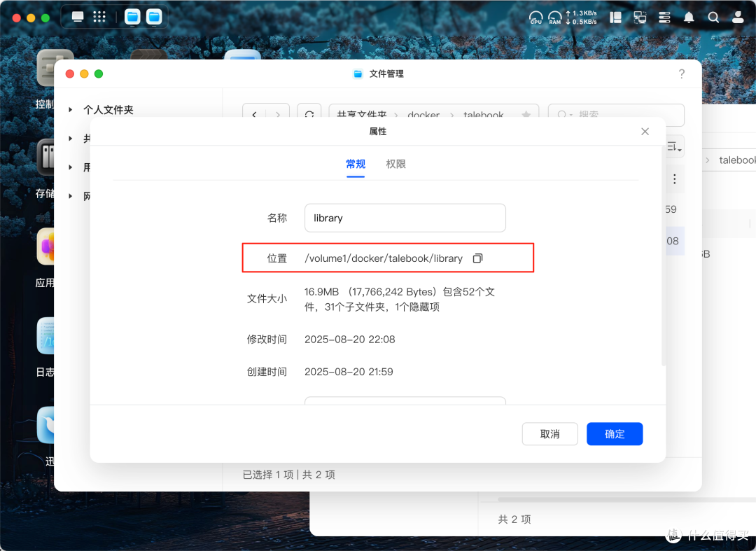Viewport: 756px width, 551px height.
Task: Open the sort view dropdown icon
Action: 675,146
